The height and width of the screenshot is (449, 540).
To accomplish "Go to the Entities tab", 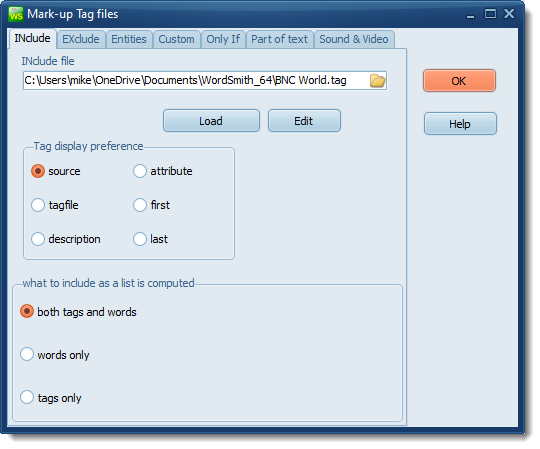I will pyautogui.click(x=129, y=39).
